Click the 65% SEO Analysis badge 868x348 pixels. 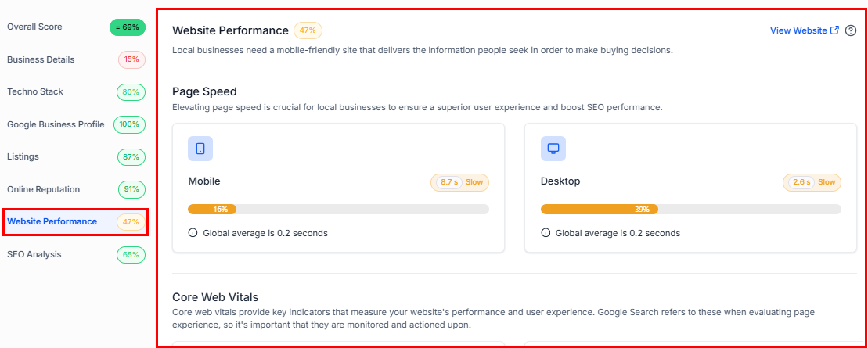pos(131,254)
